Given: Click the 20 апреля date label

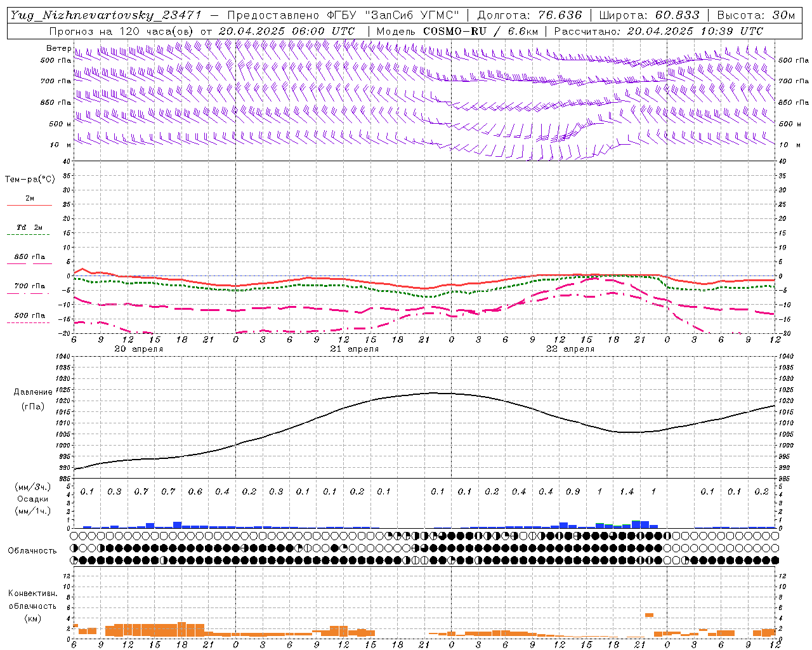Looking at the screenshot, I should 138,349.
